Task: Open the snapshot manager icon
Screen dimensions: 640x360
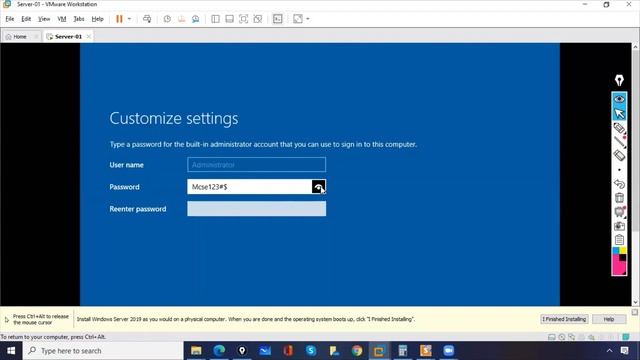Action: point(196,19)
